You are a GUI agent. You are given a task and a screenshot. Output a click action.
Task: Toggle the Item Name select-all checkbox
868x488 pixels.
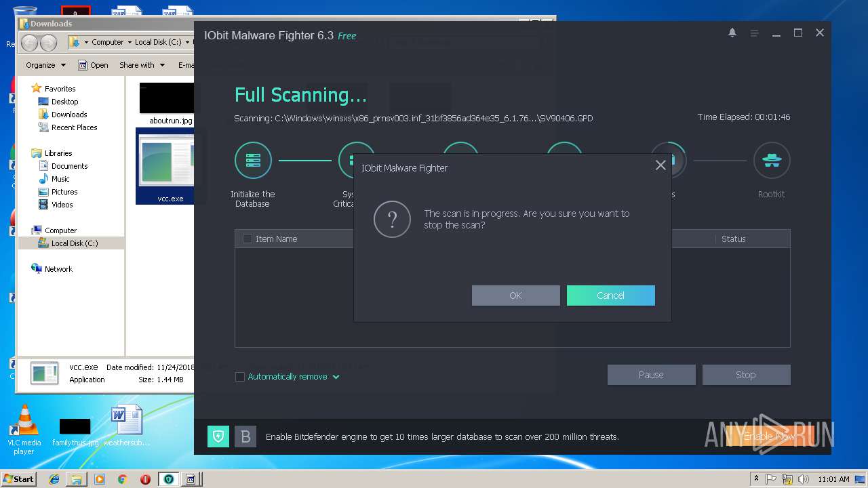click(248, 239)
